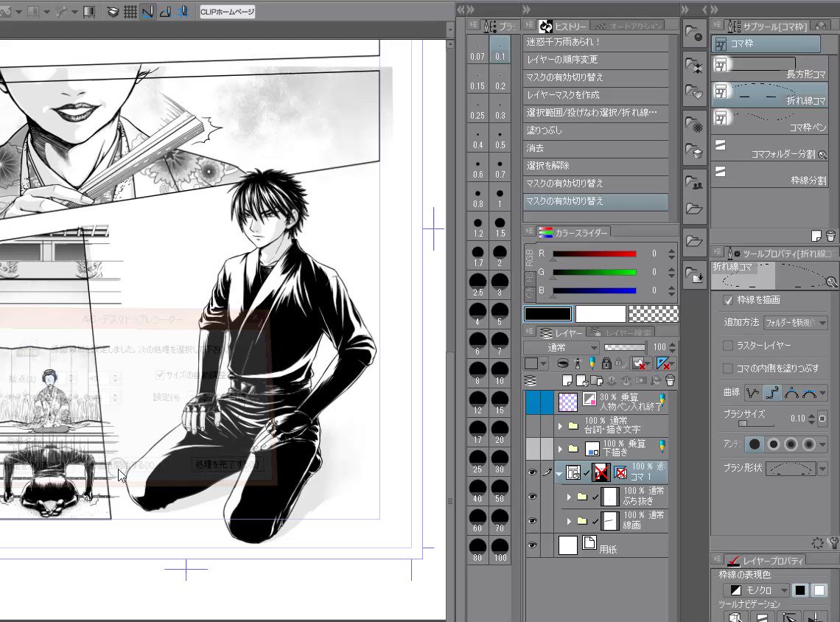Screen dimensions: 840x622
Task: Select history entry レイヤーの順序変更
Action: pyautogui.click(x=595, y=60)
